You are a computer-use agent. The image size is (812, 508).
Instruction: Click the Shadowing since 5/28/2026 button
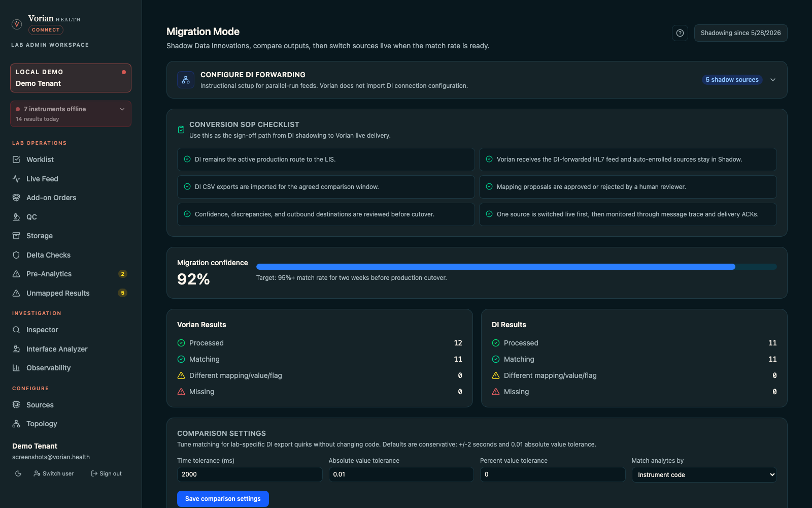point(740,33)
